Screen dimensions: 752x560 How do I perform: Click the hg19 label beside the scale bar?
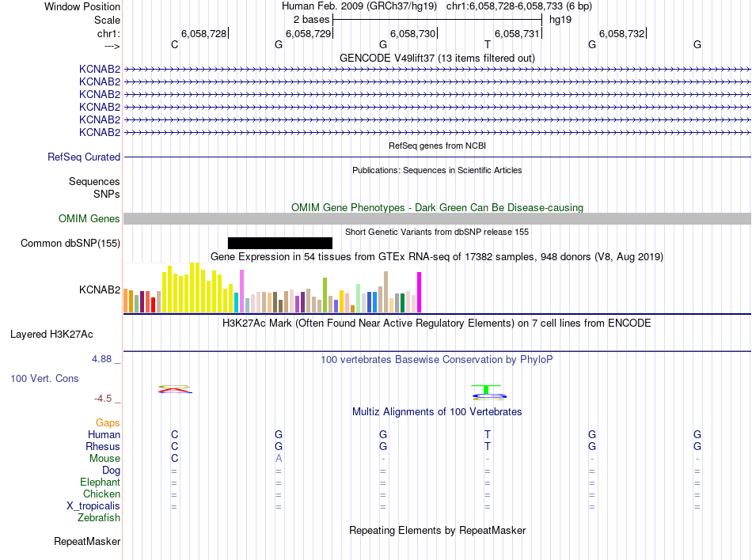click(560, 20)
